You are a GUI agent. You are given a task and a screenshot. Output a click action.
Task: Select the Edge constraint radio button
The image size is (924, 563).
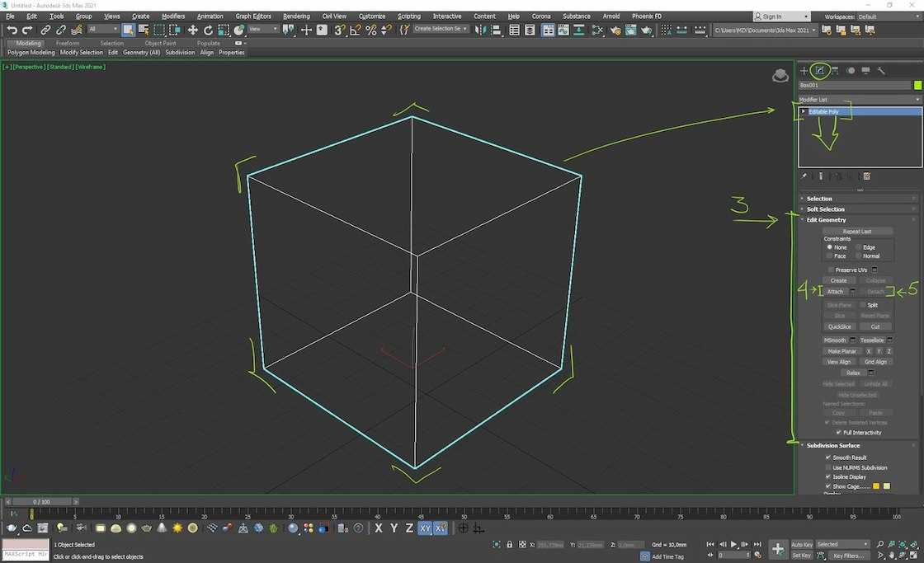858,247
